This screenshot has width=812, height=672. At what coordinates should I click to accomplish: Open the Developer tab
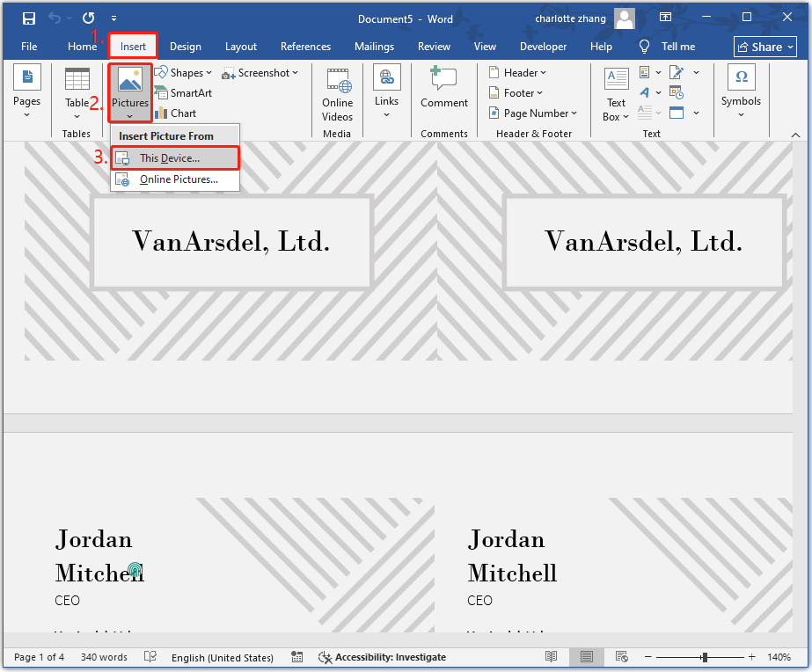[543, 47]
